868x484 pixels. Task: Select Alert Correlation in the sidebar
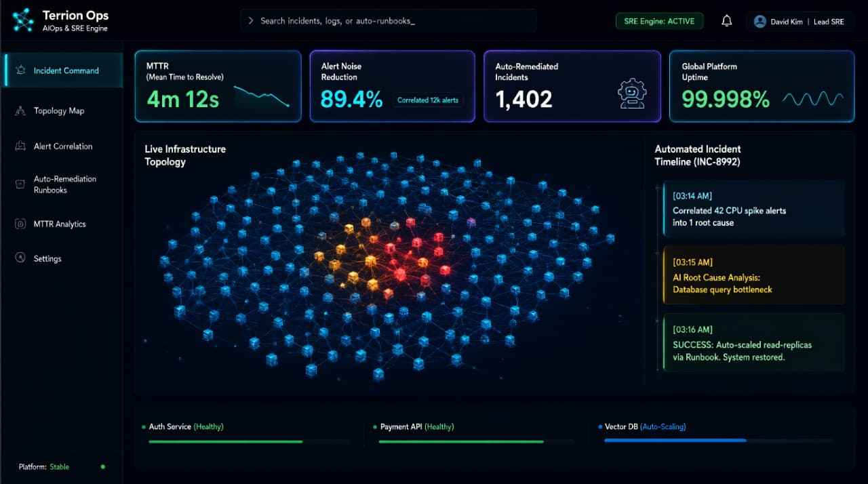coord(62,146)
